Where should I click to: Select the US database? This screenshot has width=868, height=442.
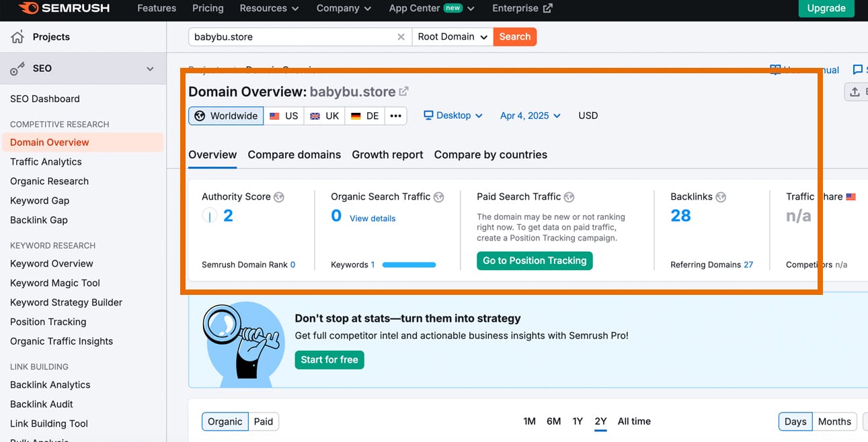pos(284,116)
